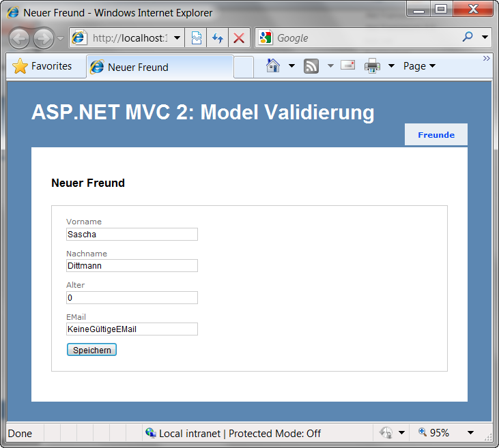The image size is (499, 448).
Task: Print the page with the printer icon
Action: pyautogui.click(x=372, y=66)
